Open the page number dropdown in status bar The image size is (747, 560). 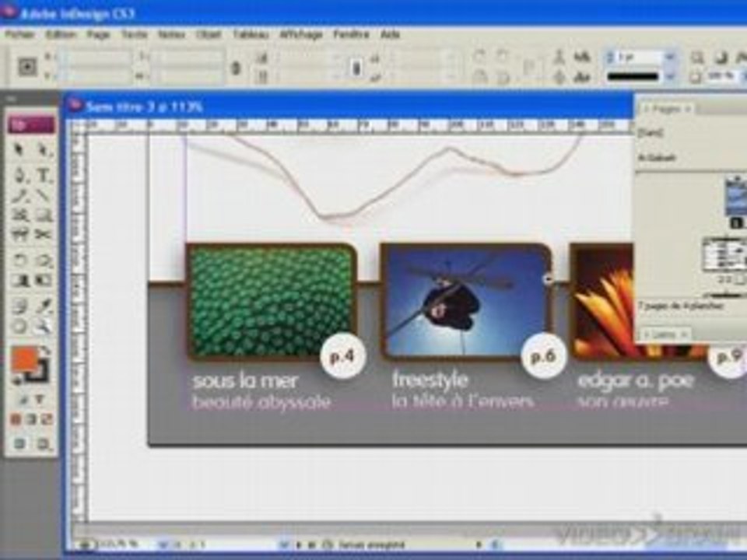285,544
